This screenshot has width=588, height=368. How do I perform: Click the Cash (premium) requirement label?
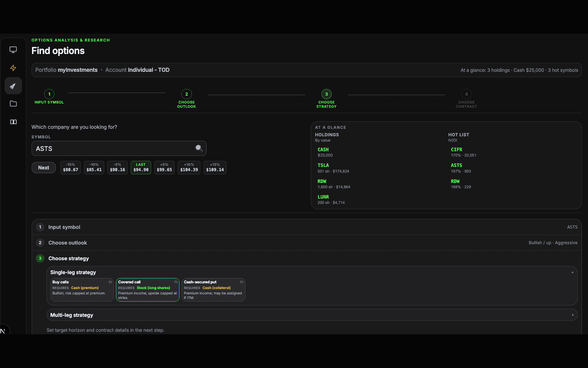[85, 288]
